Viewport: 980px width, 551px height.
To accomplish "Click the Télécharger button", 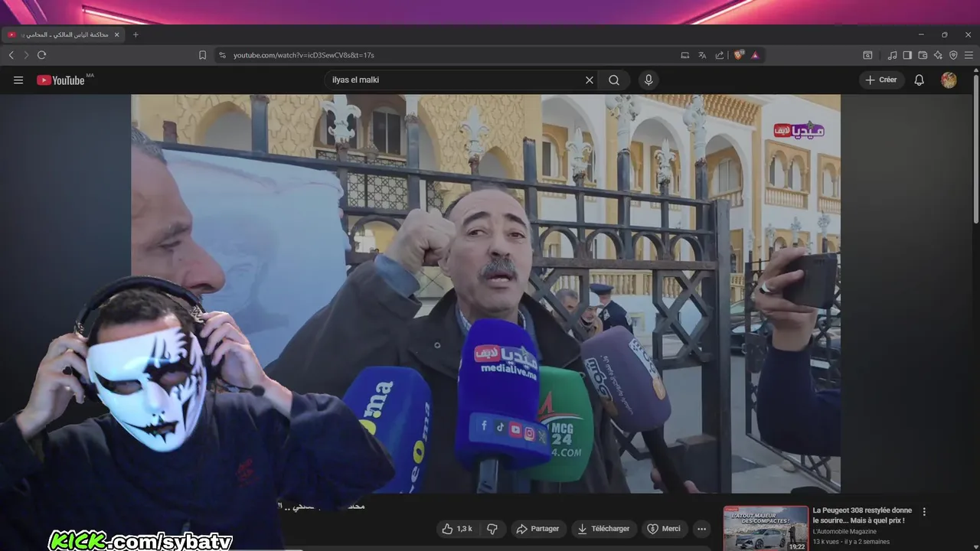I will (604, 529).
